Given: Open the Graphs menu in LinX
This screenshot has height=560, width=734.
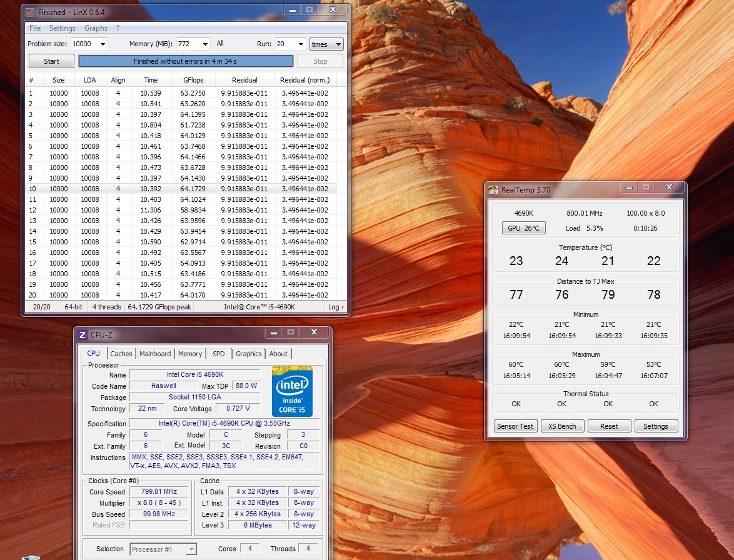Looking at the screenshot, I should point(96,28).
